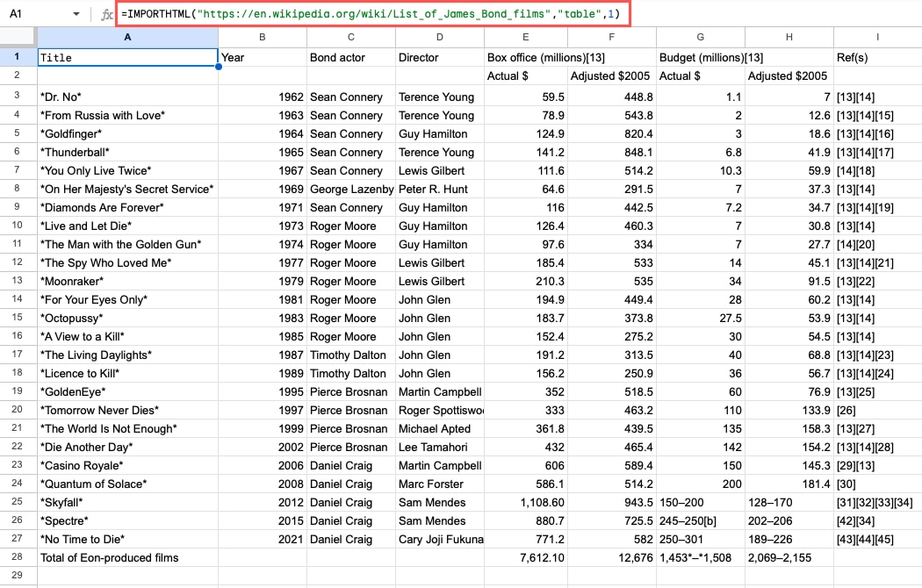Screen dimensions: 922x588
Task: Select row 28 header
Action: [x=18, y=557]
